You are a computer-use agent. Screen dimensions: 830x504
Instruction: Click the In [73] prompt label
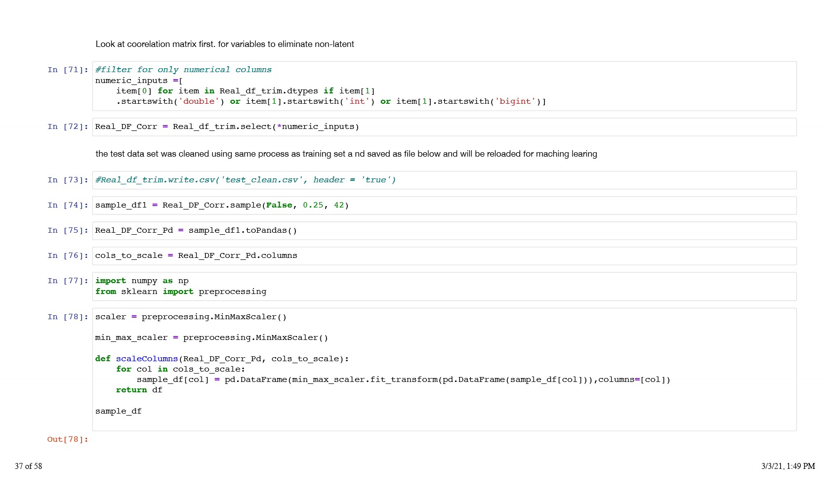[68, 180]
